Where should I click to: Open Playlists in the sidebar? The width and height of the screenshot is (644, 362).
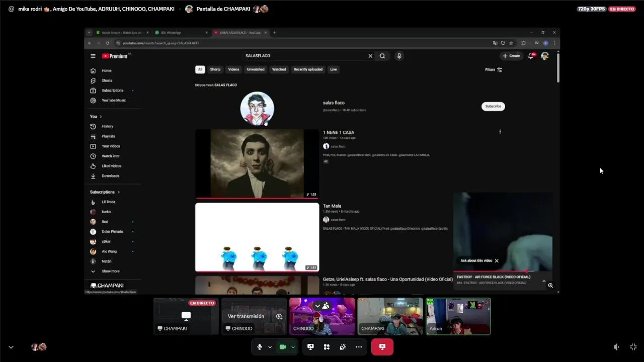[108, 136]
